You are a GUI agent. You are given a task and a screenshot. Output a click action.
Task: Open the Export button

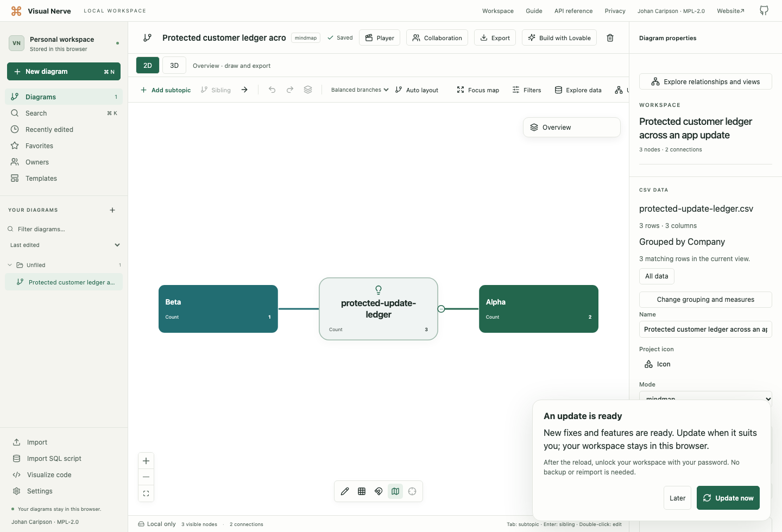click(x=495, y=38)
